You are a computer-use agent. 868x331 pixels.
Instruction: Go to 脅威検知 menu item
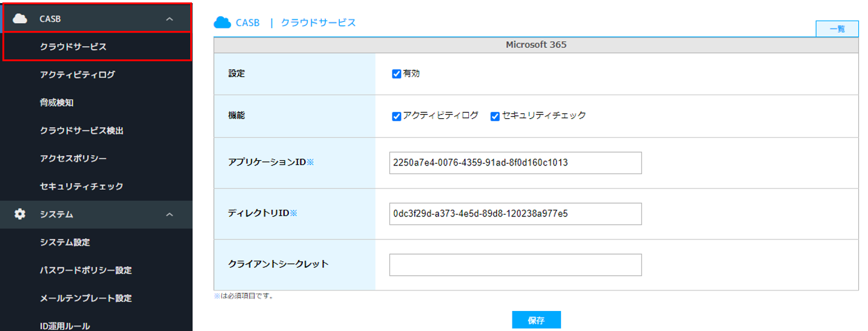56,102
